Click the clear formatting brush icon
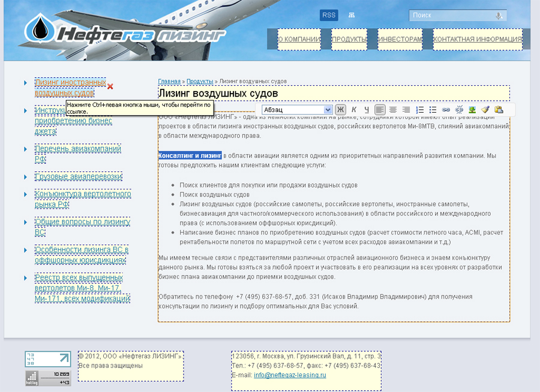The image size is (540, 392). [485, 110]
